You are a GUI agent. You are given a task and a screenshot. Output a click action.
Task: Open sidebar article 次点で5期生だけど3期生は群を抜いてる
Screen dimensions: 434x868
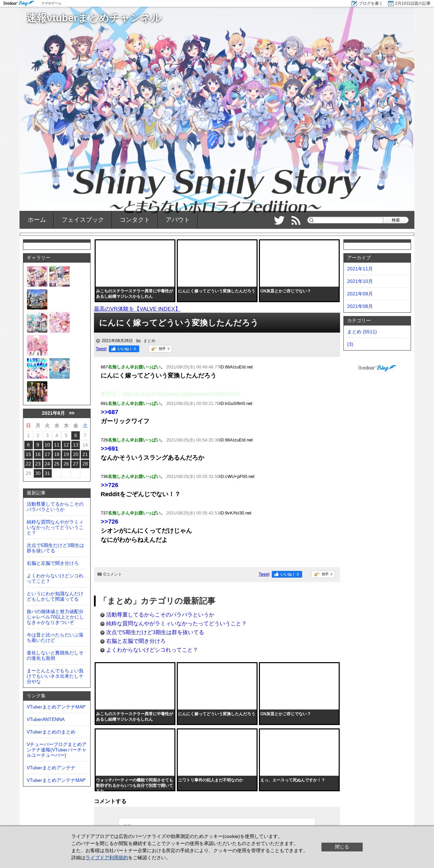[x=55, y=548]
